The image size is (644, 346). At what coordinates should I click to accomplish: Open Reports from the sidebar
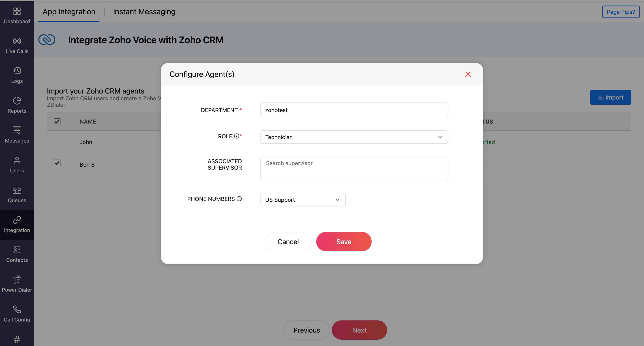tap(17, 105)
